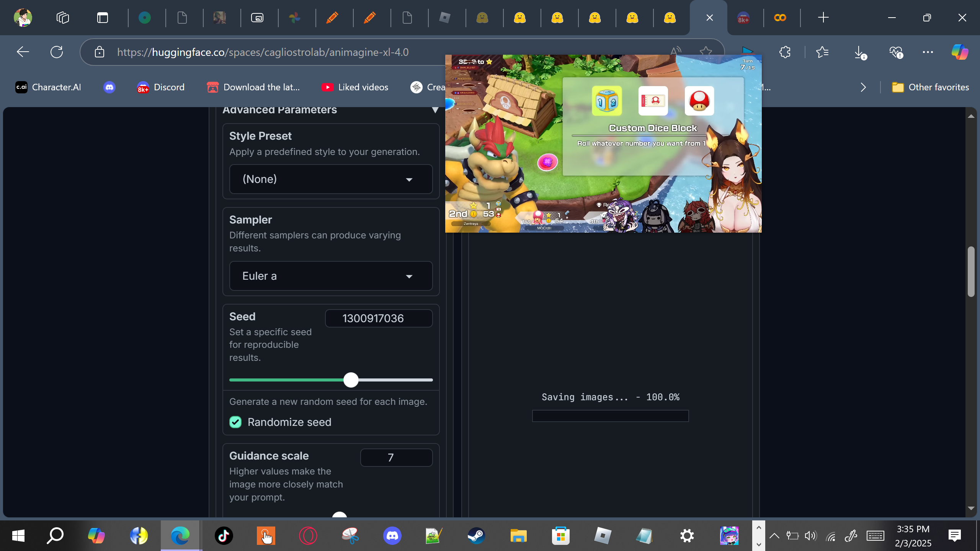Open the Other favorites folder
Image resolution: width=980 pixels, height=551 pixels.
click(x=930, y=87)
